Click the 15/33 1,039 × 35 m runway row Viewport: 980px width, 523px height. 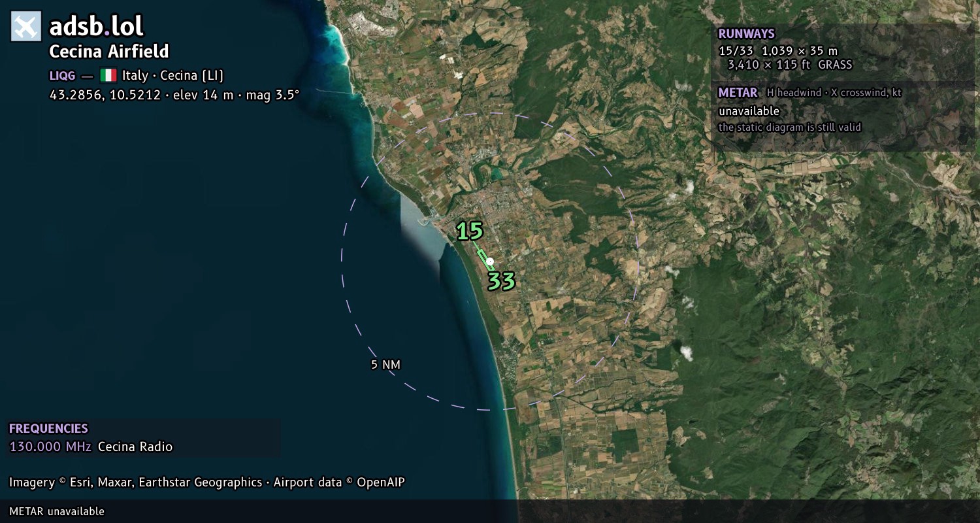778,51
